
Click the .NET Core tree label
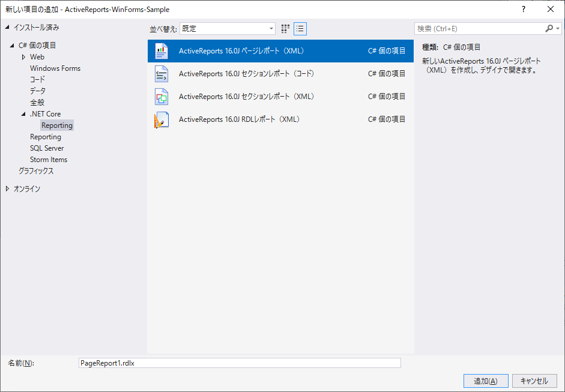46,114
